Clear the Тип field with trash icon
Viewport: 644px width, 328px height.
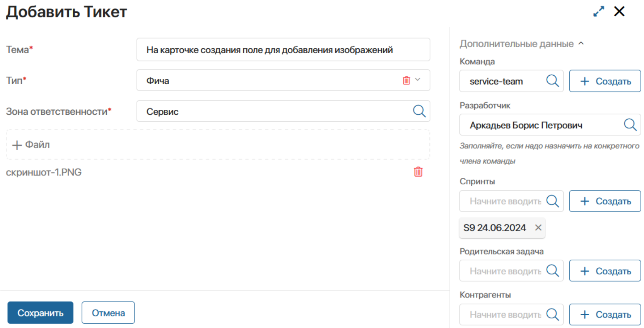[406, 80]
